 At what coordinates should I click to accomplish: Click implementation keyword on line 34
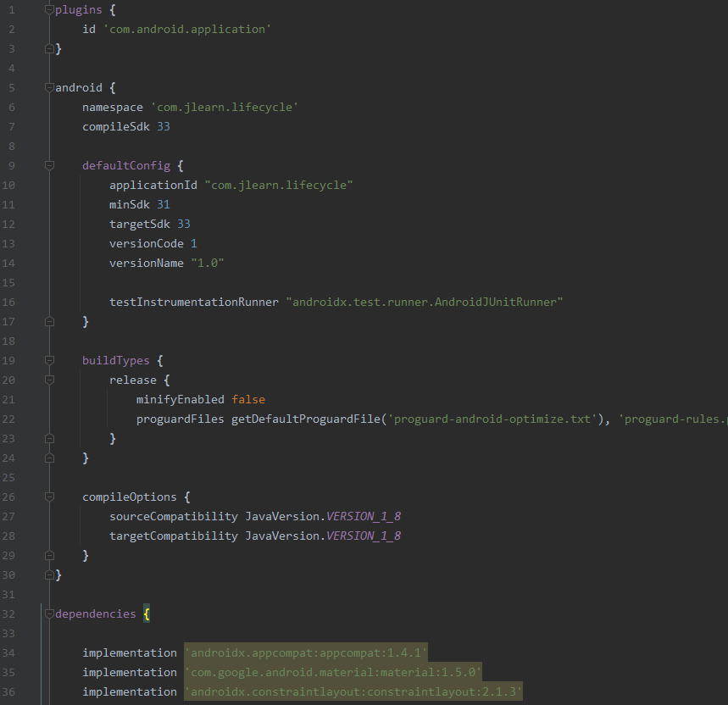(130, 653)
